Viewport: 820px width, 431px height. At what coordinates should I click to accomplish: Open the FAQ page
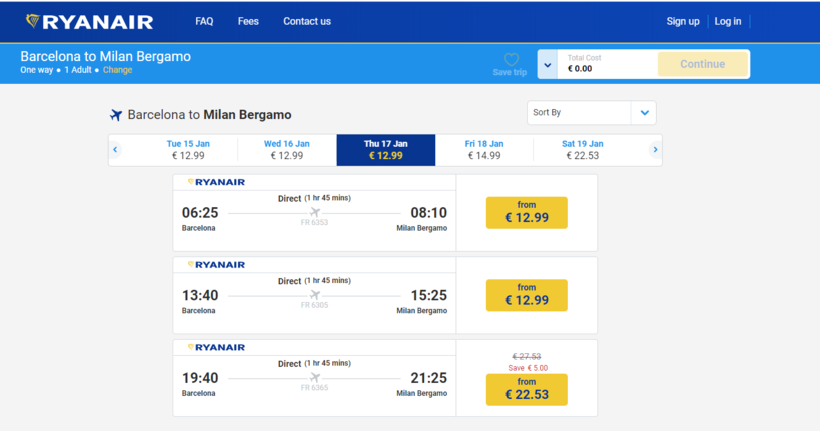click(x=204, y=21)
